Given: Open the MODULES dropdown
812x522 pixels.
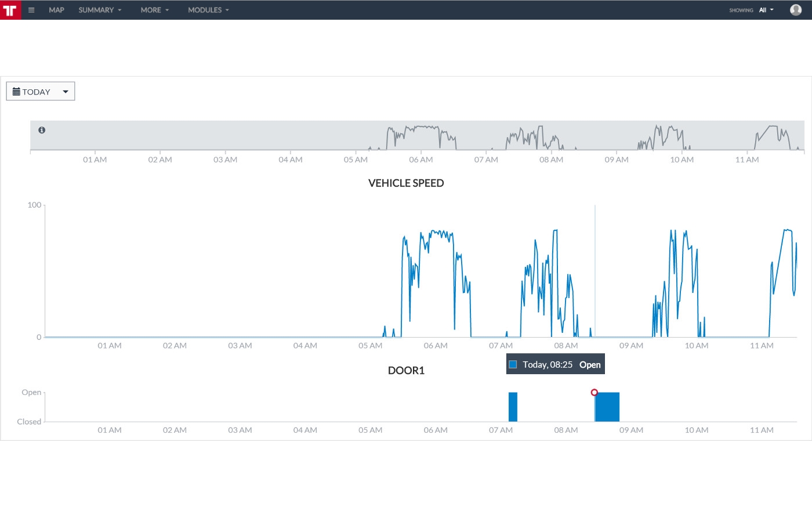Looking at the screenshot, I should click(208, 10).
